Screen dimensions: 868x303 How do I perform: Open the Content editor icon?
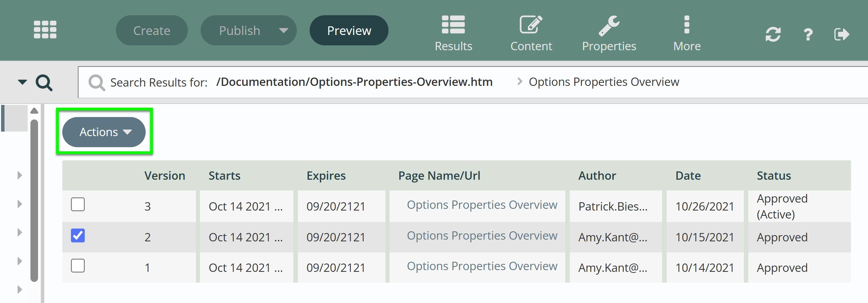531,33
